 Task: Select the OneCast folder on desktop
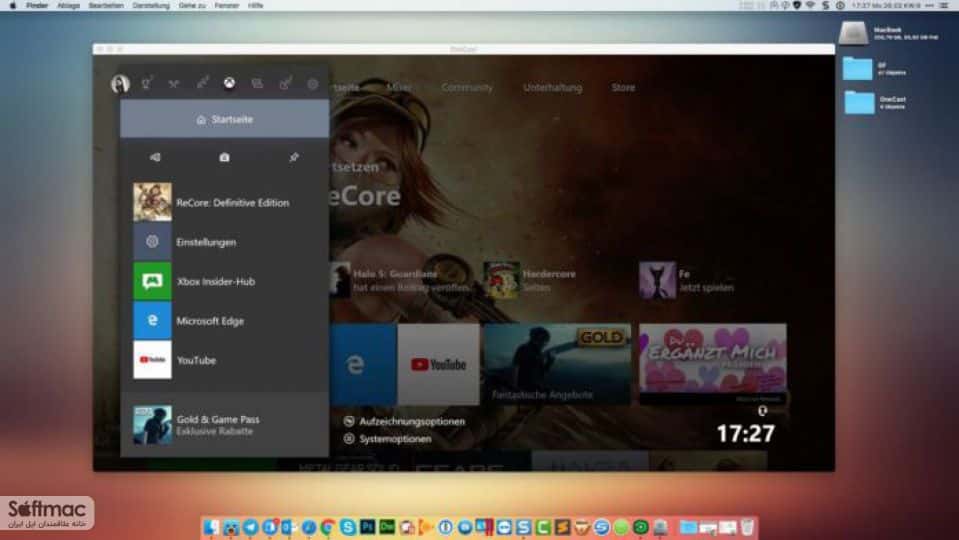[x=859, y=103]
